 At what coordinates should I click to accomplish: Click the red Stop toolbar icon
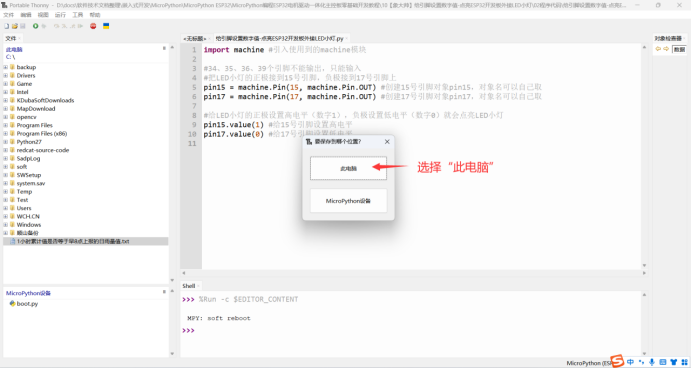[x=93, y=26]
